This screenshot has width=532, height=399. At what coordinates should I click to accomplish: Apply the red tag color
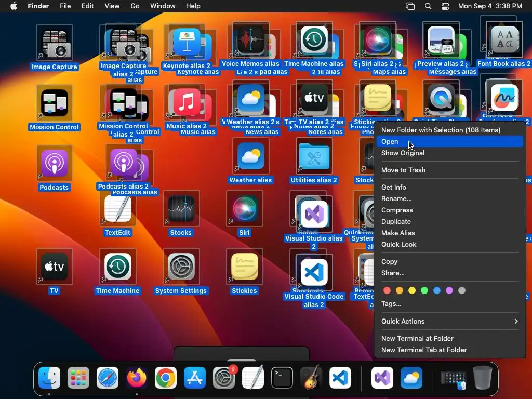(x=387, y=290)
